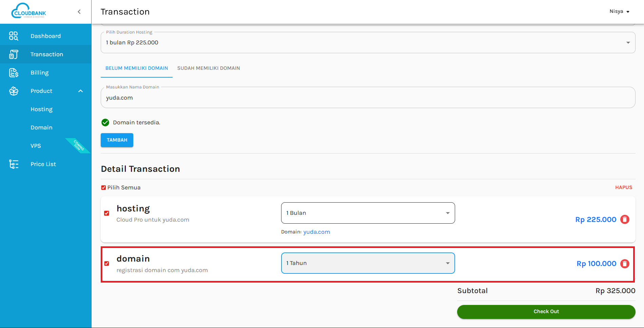Click the Tambah button
The height and width of the screenshot is (328, 644).
(x=117, y=140)
